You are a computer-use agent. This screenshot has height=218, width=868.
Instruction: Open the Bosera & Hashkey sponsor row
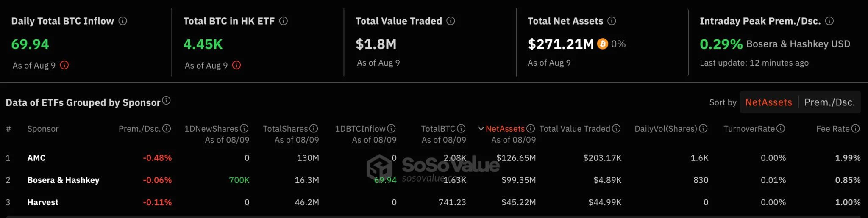pos(433,180)
